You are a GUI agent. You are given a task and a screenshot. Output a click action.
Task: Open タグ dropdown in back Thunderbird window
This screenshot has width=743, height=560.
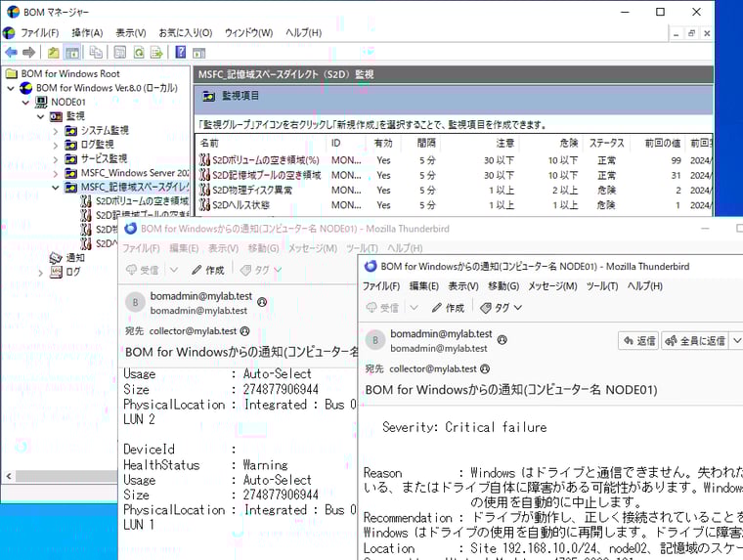(261, 270)
